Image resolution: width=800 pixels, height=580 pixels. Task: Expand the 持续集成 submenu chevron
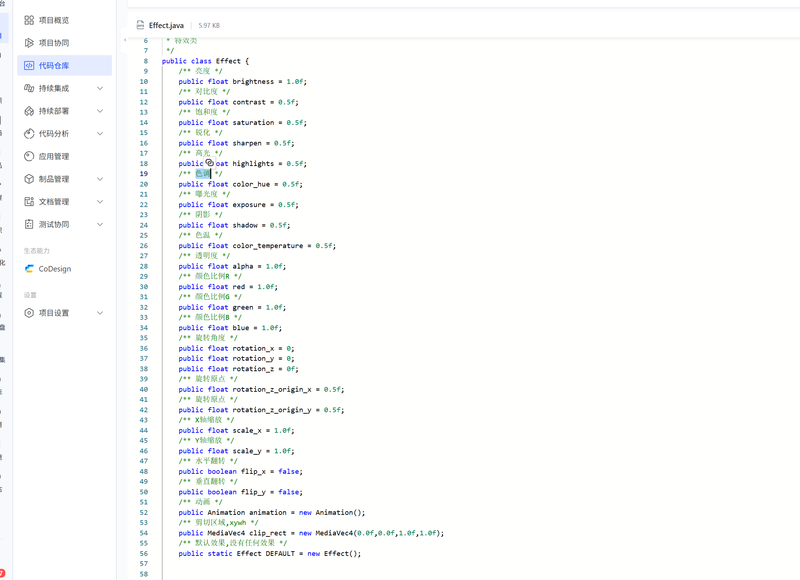pos(100,88)
